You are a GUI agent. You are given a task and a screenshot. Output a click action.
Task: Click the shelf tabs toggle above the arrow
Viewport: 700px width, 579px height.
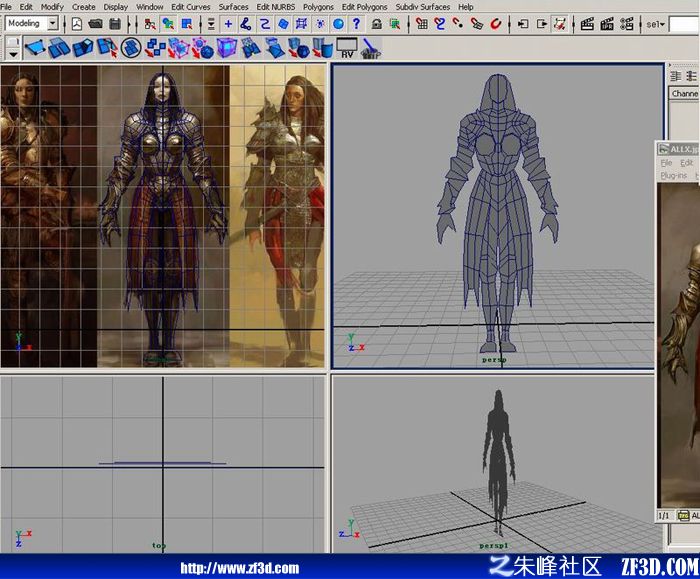13,42
